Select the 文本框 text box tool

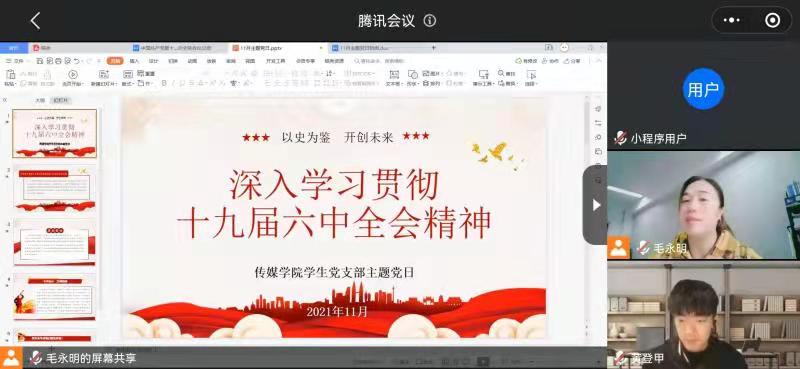coord(394,78)
